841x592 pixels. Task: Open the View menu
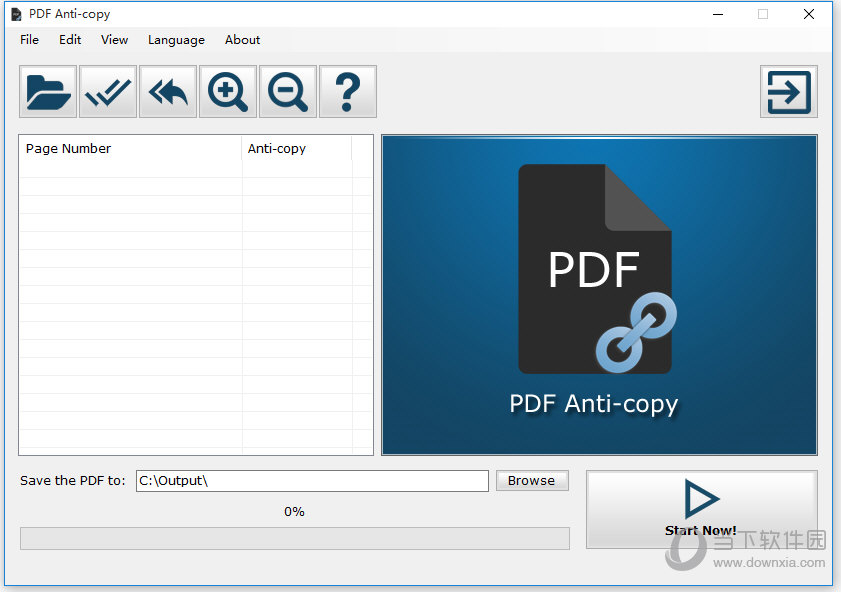(x=114, y=40)
